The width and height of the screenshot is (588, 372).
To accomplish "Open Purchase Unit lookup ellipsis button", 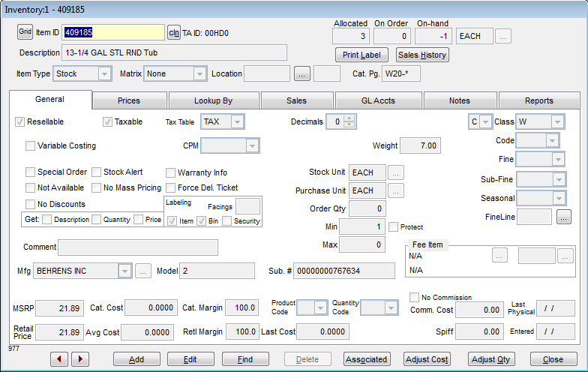I will coord(396,190).
